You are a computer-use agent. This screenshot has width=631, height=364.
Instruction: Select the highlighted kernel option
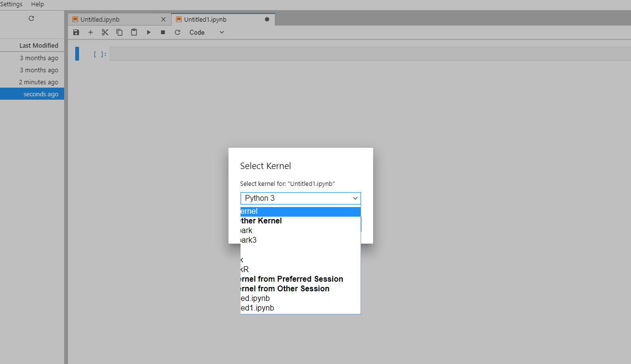coord(299,211)
